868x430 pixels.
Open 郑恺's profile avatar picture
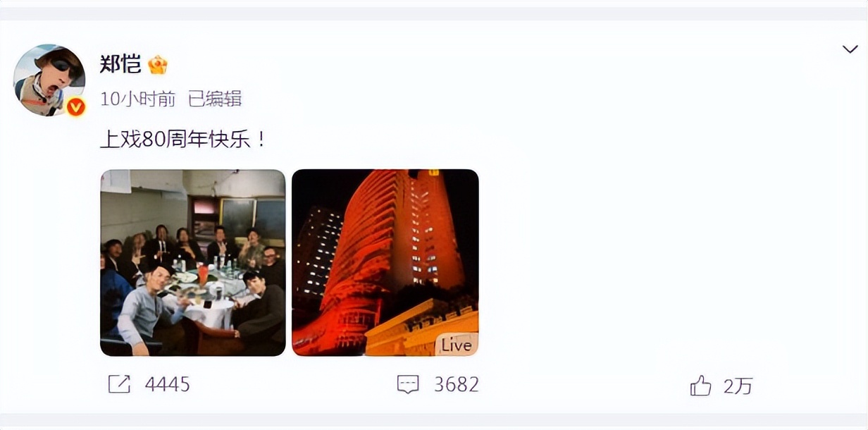click(49, 80)
